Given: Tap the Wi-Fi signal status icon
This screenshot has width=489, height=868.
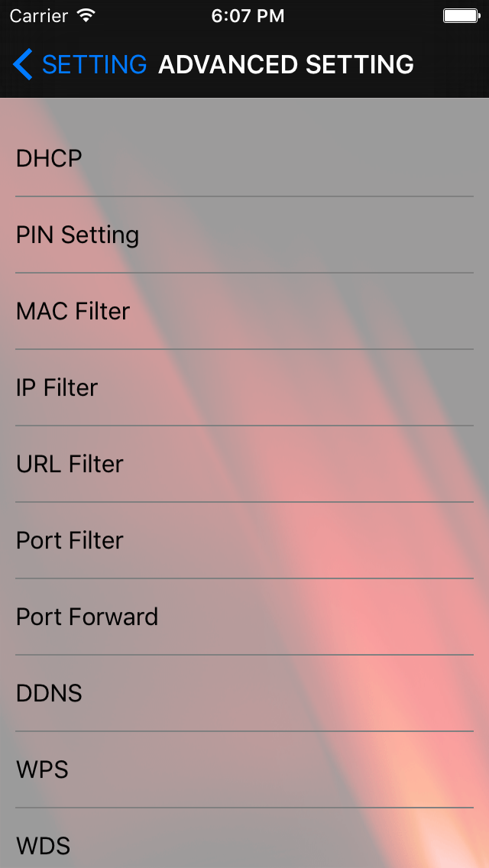Looking at the screenshot, I should pyautogui.click(x=86, y=15).
